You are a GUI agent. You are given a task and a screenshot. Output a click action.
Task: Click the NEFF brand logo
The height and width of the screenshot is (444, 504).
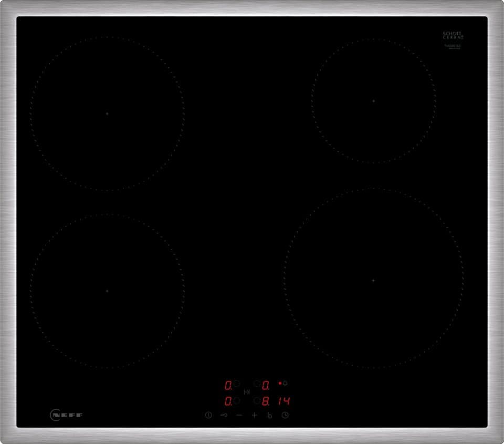click(67, 415)
